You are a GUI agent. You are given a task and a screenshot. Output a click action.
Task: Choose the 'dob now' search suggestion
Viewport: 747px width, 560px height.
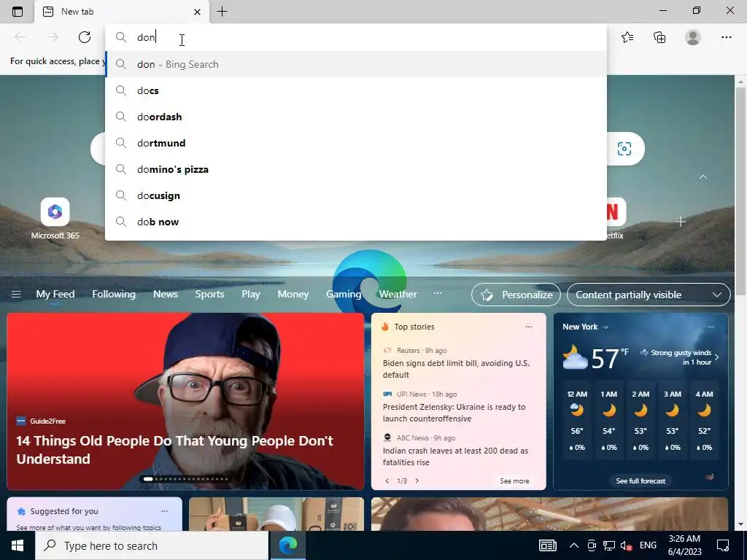pyautogui.click(x=356, y=222)
